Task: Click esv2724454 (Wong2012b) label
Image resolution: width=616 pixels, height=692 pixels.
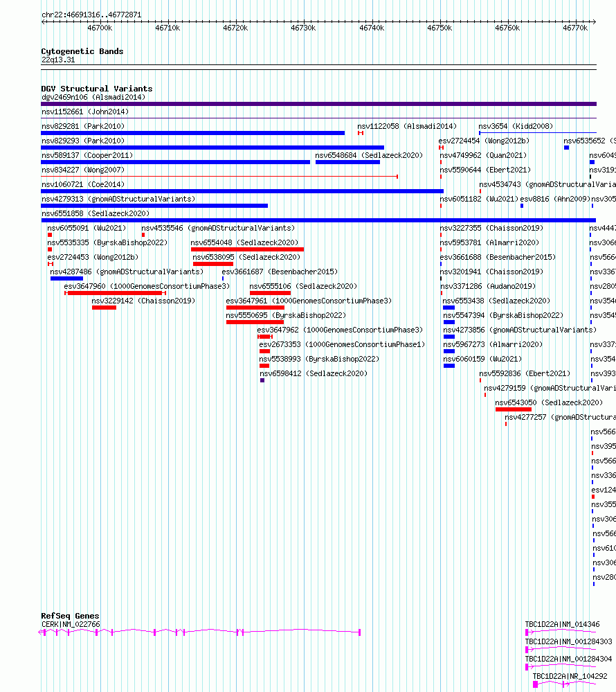Action: [x=484, y=141]
